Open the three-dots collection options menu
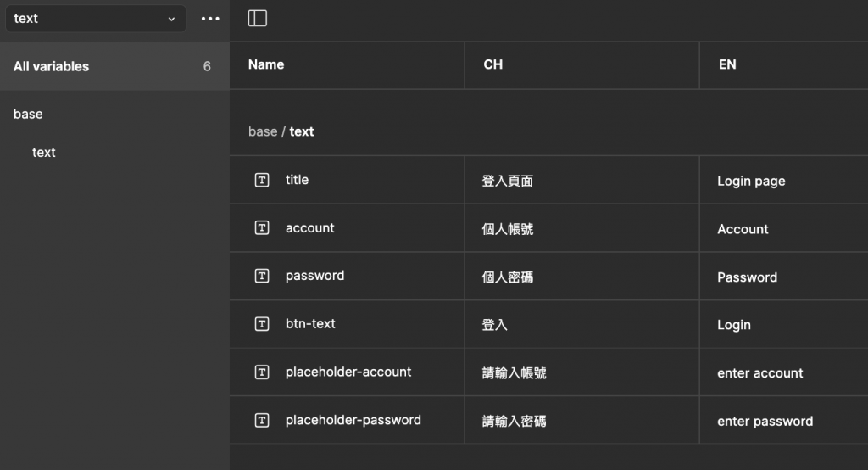 pyautogui.click(x=210, y=19)
